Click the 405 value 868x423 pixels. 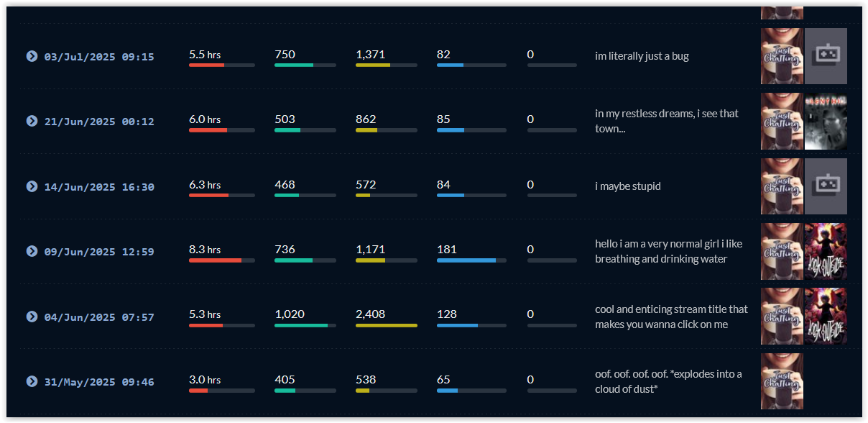(x=285, y=380)
